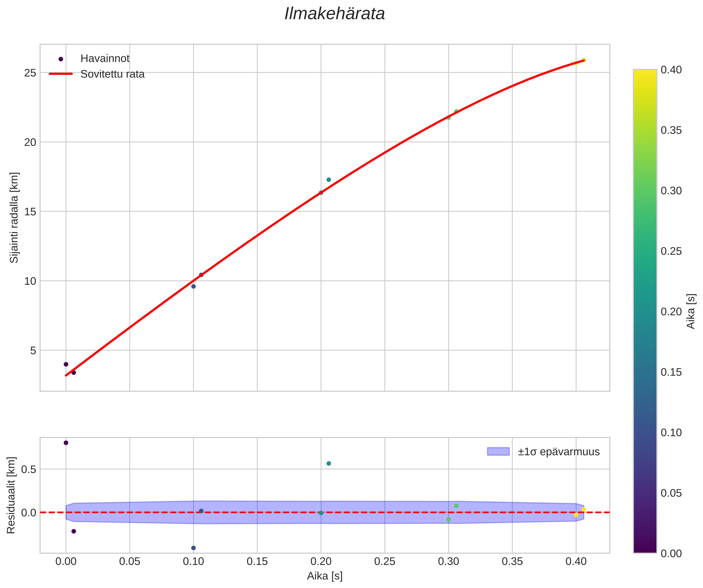Click the Sijainti radalla [km] y-axis label
This screenshot has height=588, width=703.
click(x=14, y=218)
